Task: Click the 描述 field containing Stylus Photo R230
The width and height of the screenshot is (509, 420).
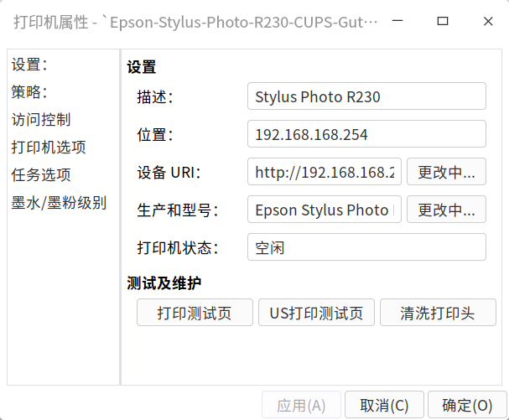Action: pyautogui.click(x=366, y=96)
